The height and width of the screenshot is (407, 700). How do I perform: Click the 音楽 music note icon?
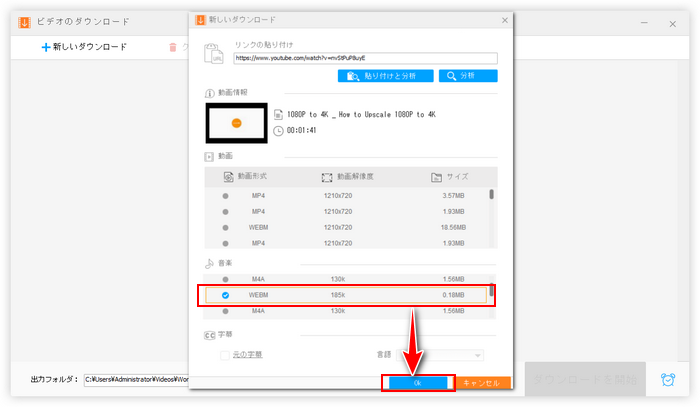click(x=209, y=264)
